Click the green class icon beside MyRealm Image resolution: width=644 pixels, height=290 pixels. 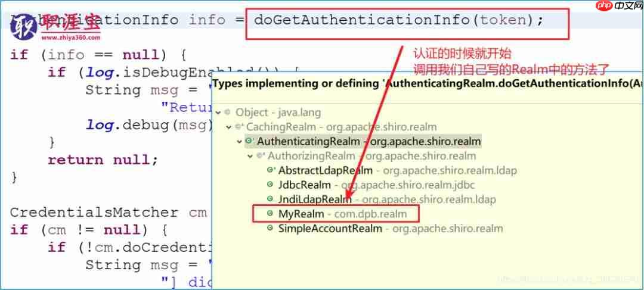coord(270,213)
